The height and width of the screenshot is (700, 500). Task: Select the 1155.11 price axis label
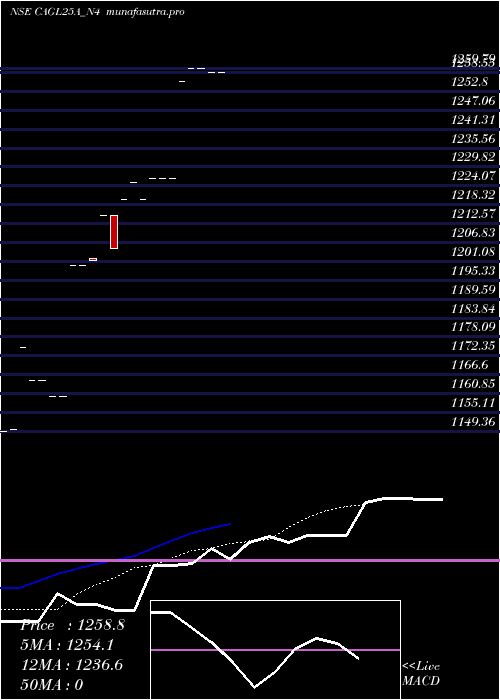pyautogui.click(x=474, y=403)
